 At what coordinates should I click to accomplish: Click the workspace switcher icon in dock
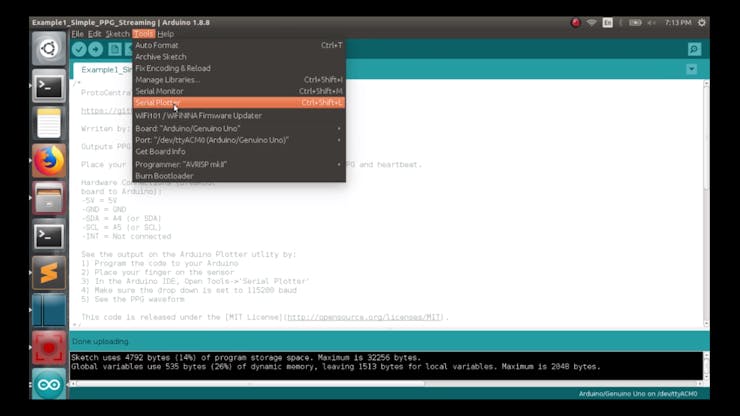point(49,310)
